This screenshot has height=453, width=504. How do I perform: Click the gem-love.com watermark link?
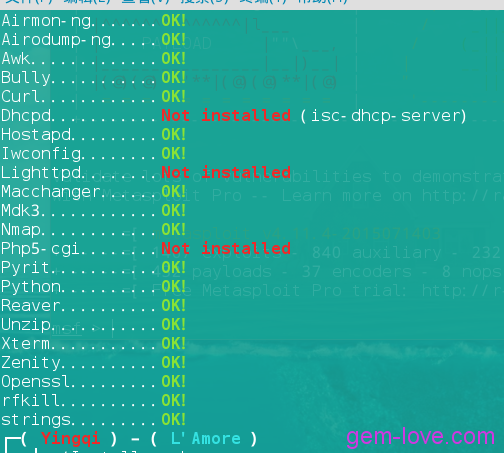pyautogui.click(x=420, y=436)
